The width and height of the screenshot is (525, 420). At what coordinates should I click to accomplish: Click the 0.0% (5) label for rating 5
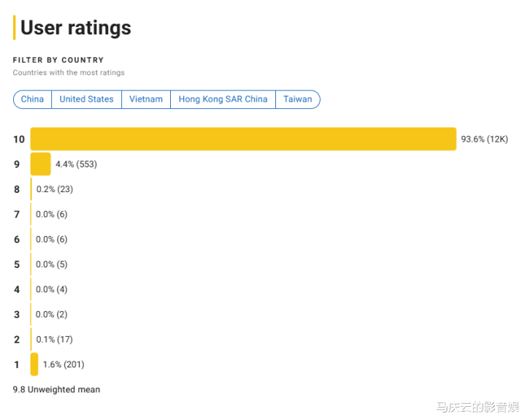[x=52, y=264]
